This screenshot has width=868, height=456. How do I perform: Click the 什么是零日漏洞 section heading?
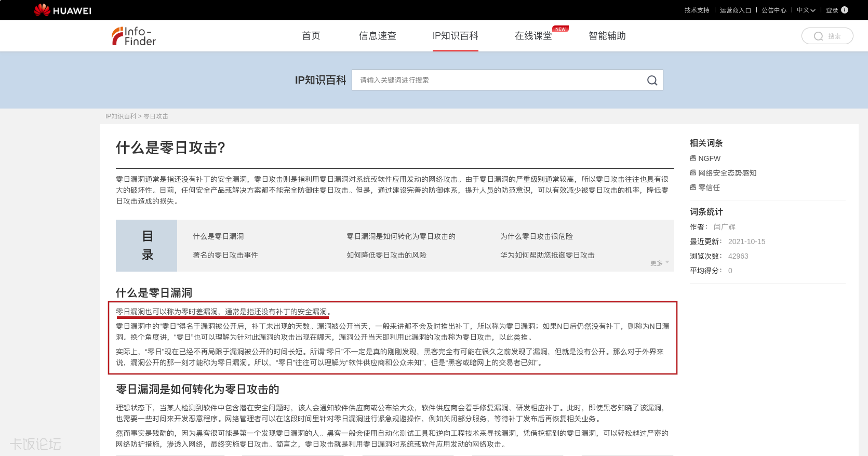[154, 293]
